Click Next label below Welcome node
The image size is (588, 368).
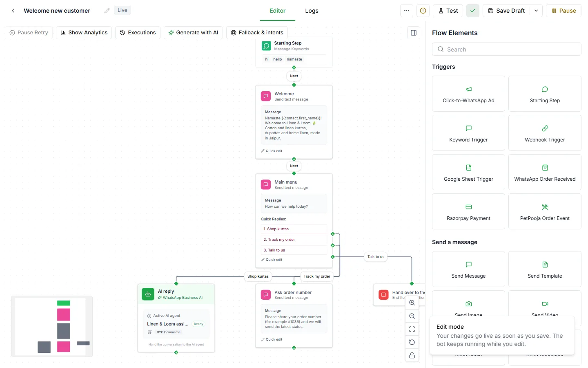[x=294, y=166]
